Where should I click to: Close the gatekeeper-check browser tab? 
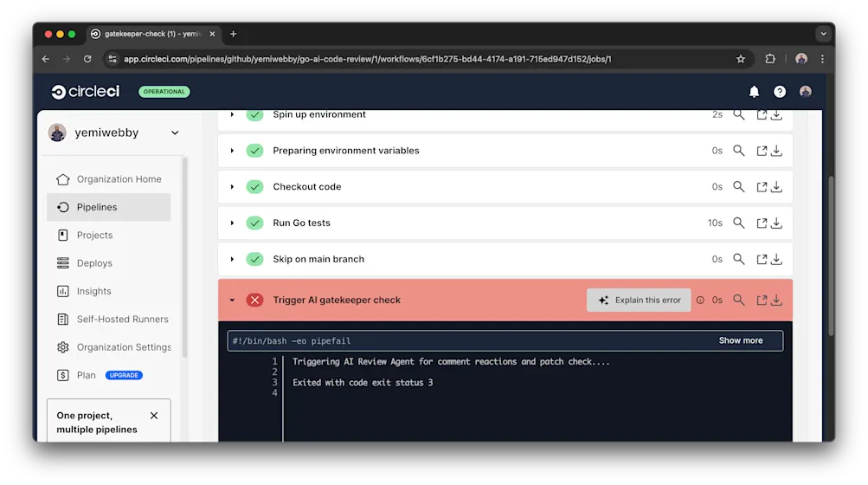pos(212,34)
